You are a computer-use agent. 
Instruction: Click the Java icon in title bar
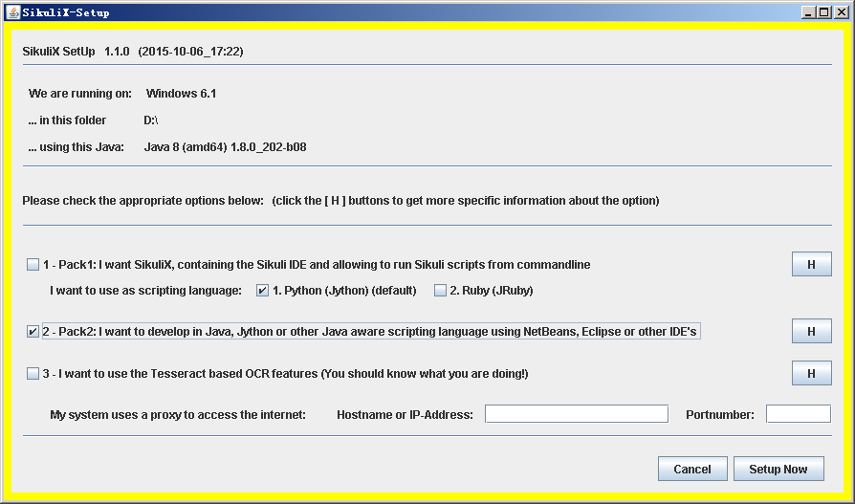click(12, 12)
